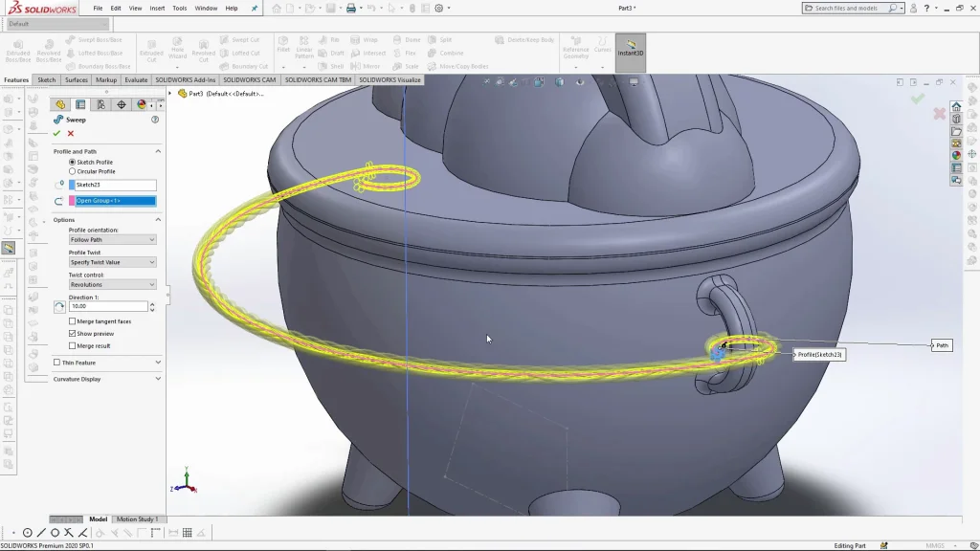The width and height of the screenshot is (980, 551).
Task: Uncheck the Show preview checkbox
Action: (73, 334)
